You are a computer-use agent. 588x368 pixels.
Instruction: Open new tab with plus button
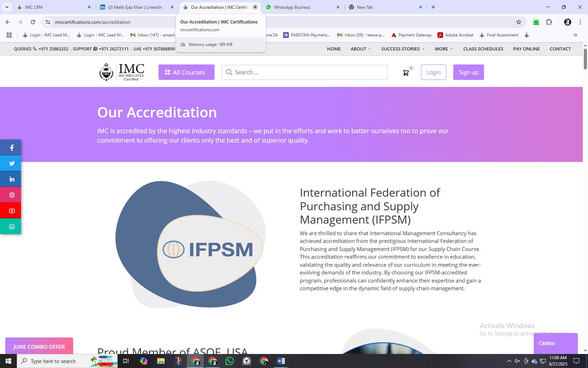click(433, 7)
